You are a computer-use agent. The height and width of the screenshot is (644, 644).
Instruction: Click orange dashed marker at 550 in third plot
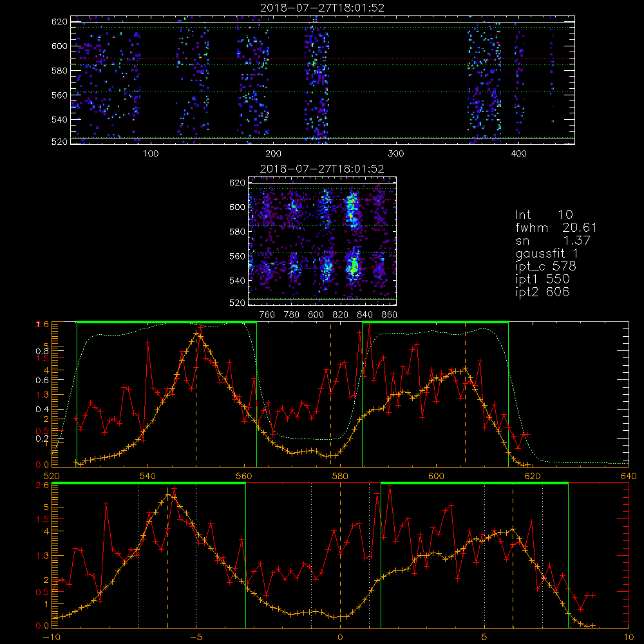coord(196,394)
